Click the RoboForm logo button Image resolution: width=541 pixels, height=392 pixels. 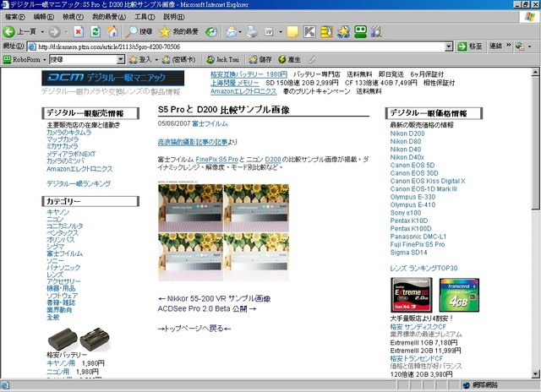[21, 60]
